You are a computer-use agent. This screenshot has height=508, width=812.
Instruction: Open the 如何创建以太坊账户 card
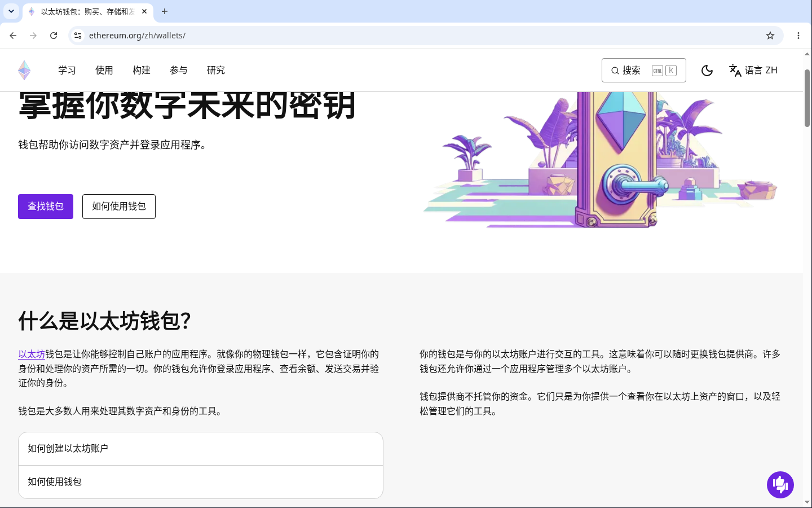click(201, 449)
